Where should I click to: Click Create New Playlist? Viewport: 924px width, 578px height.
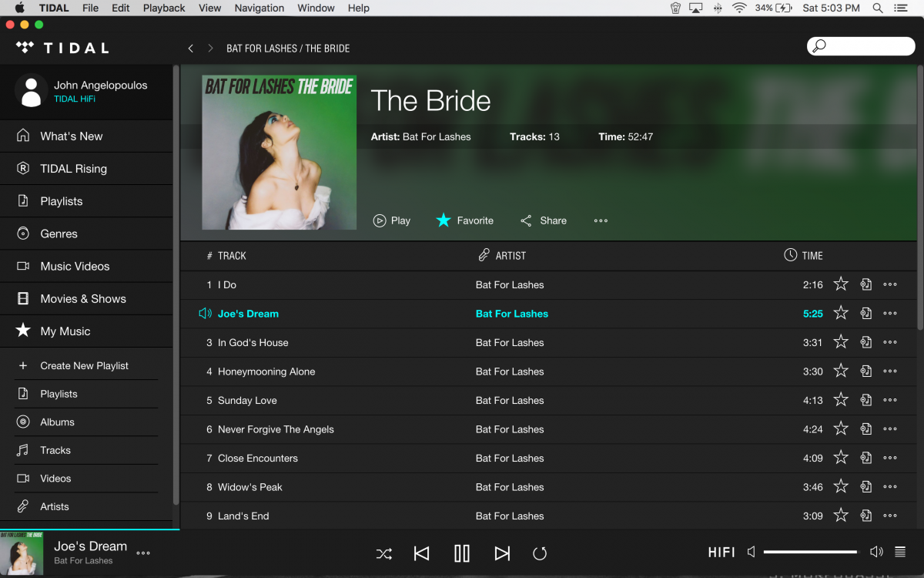[86, 365]
